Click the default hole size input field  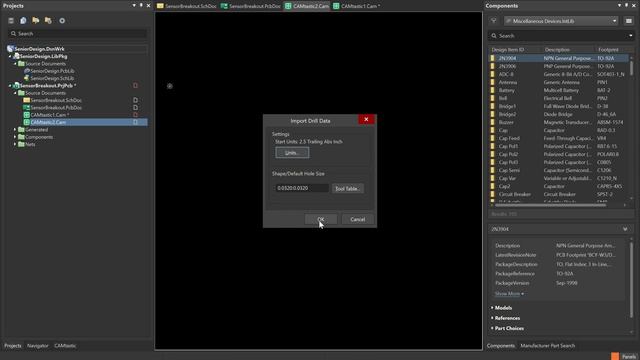click(302, 188)
